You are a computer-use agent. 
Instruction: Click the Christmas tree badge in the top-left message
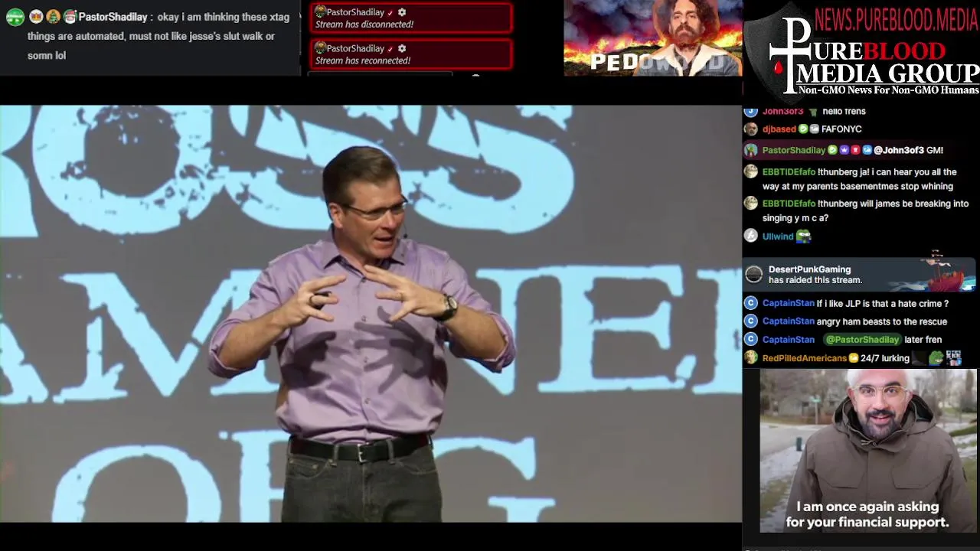point(53,16)
